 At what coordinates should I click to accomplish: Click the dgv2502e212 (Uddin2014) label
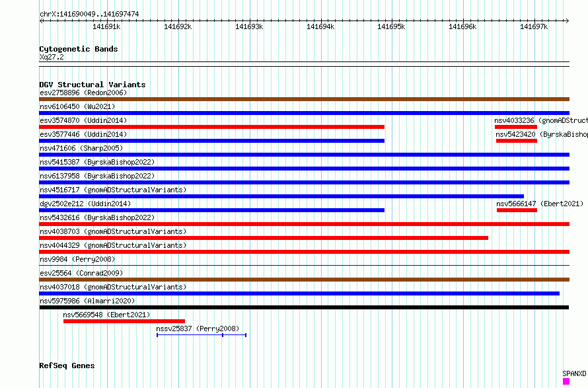point(85,204)
